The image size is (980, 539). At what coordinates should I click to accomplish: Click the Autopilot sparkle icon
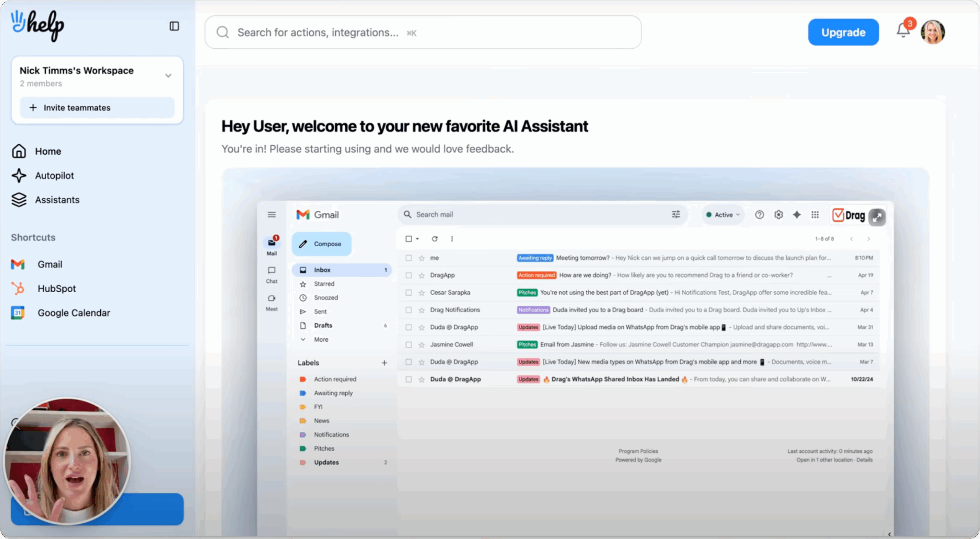(x=19, y=175)
